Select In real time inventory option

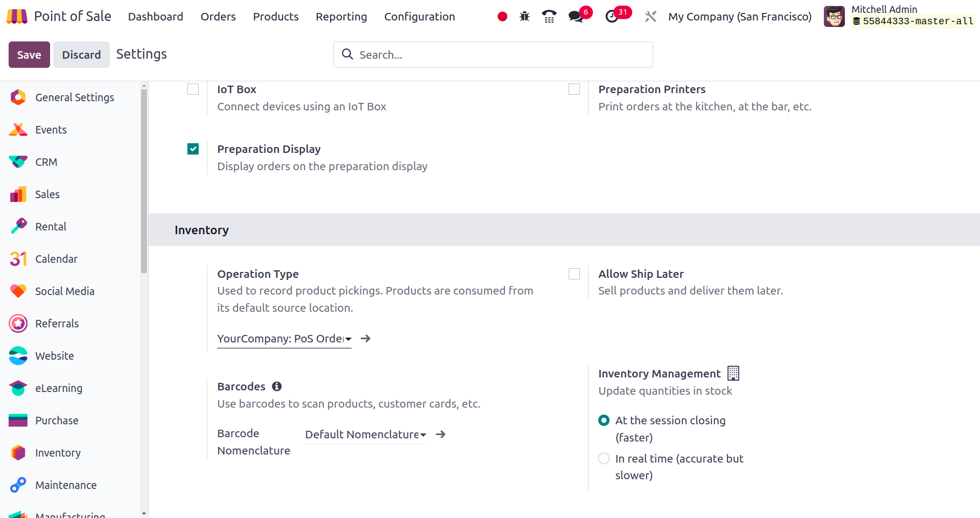(604, 459)
